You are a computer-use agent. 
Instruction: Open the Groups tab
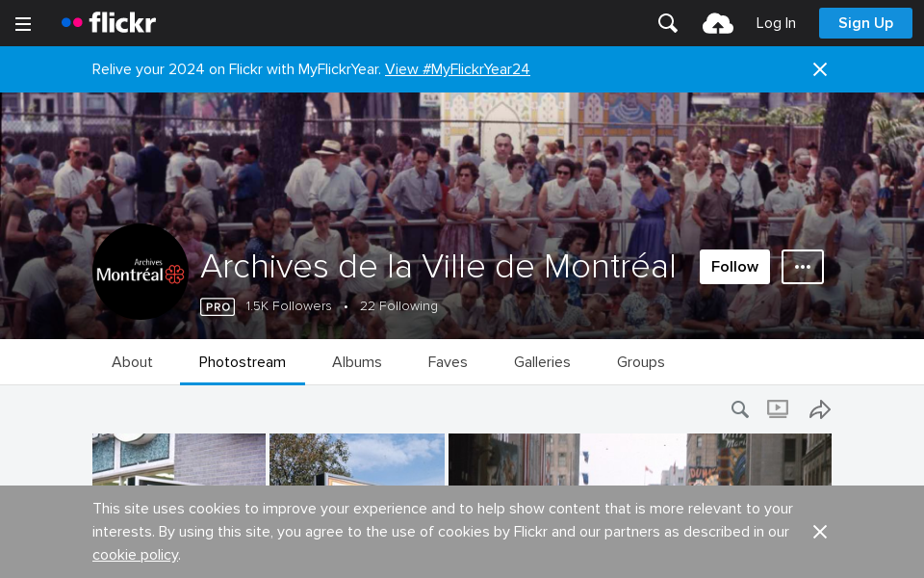click(641, 362)
